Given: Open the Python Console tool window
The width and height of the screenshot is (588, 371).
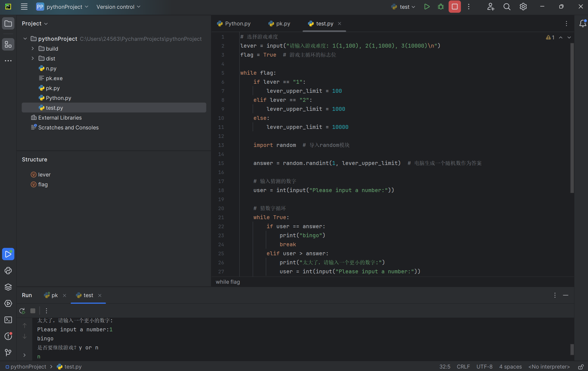Looking at the screenshot, I should 8,271.
